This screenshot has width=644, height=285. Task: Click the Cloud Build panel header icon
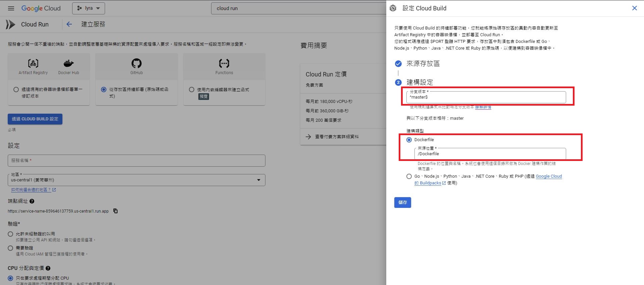coord(393,8)
